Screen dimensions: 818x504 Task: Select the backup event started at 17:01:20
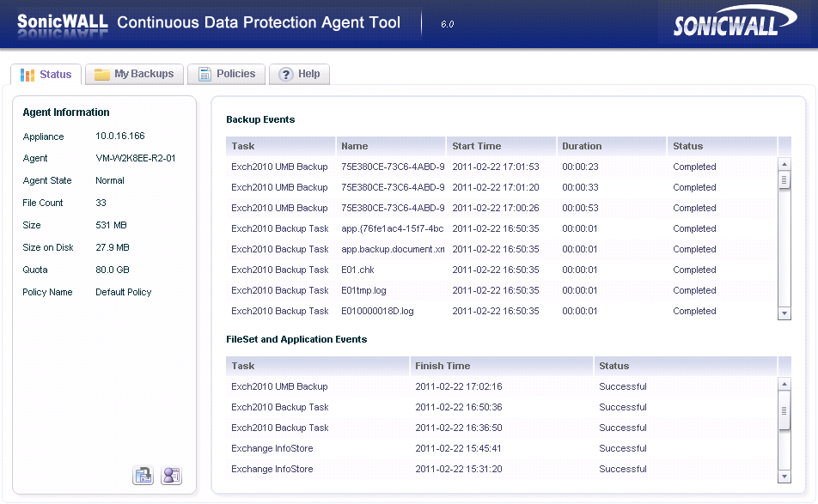click(501, 188)
